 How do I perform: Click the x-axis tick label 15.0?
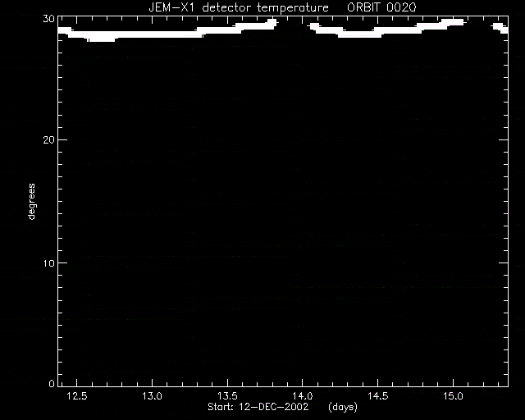pyautogui.click(x=453, y=396)
